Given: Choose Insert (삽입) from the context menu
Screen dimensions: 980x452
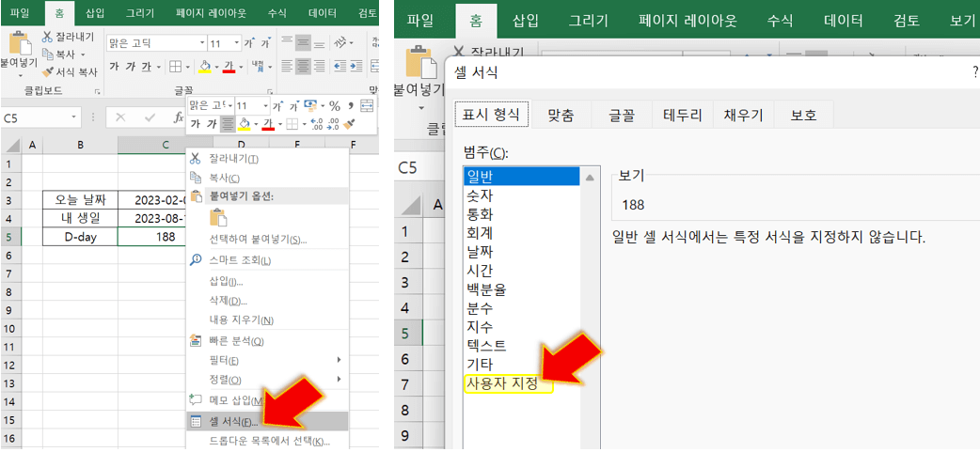Looking at the screenshot, I should pyautogui.click(x=267, y=282).
